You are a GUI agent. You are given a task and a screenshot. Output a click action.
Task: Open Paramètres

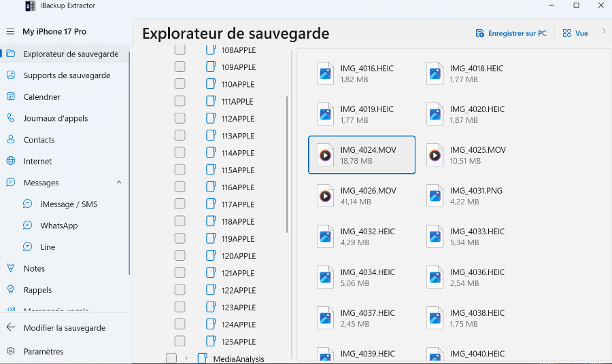65,351
